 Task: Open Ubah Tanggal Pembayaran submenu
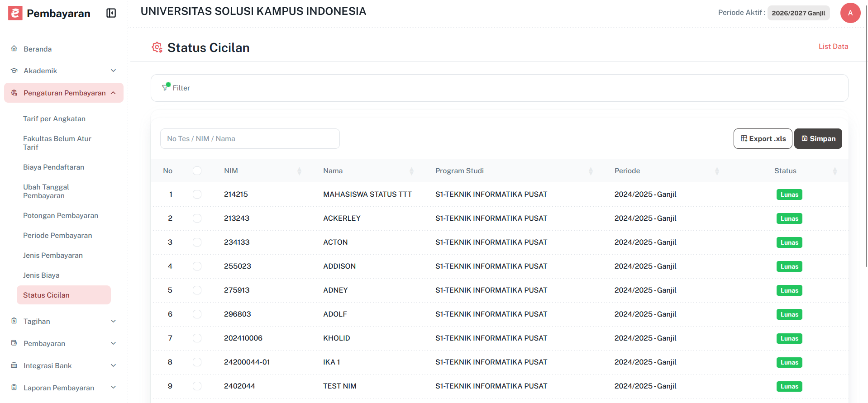46,191
